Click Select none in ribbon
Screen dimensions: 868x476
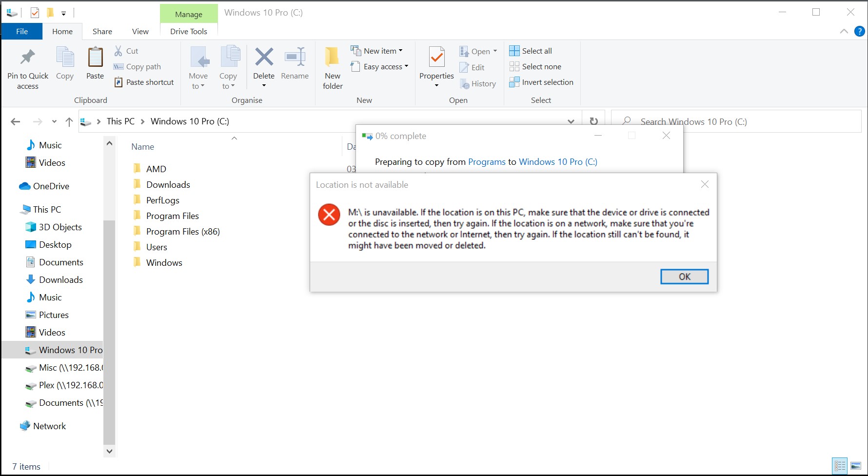pyautogui.click(x=535, y=66)
